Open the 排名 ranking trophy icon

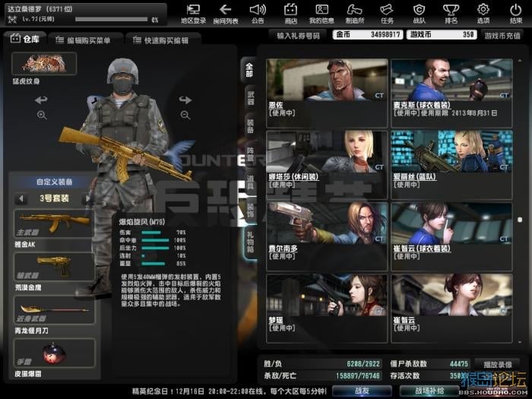pyautogui.click(x=451, y=14)
